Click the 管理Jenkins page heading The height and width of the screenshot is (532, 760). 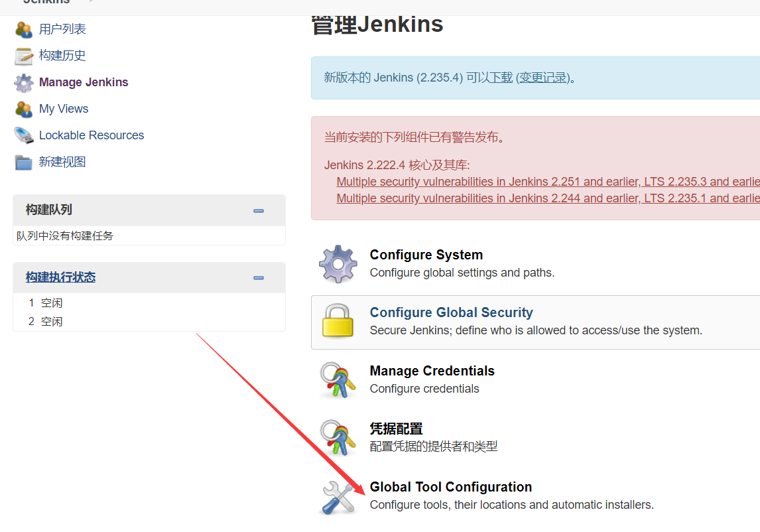coord(377,24)
